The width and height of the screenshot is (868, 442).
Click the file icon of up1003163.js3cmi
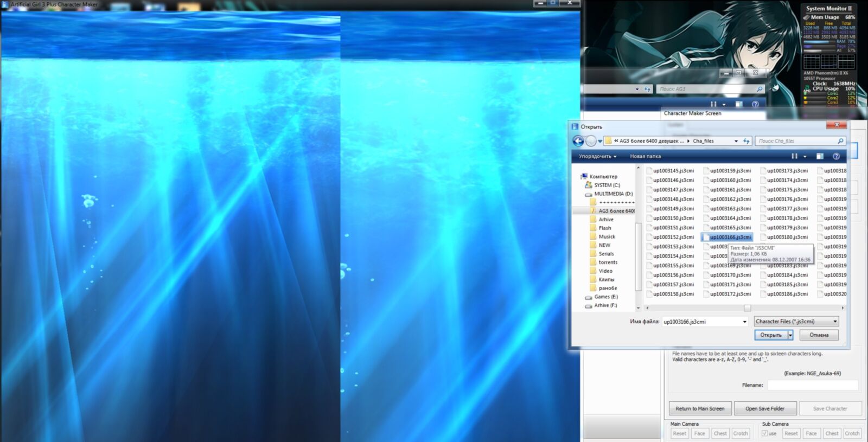pyautogui.click(x=706, y=209)
